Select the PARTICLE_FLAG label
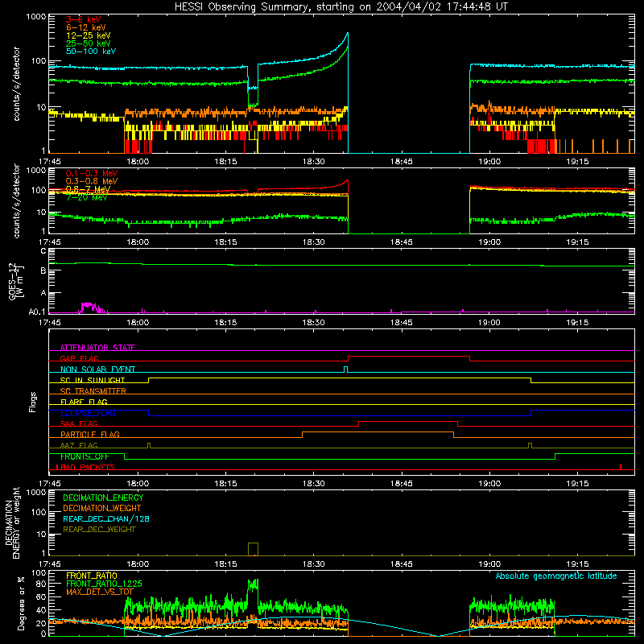The width and height of the screenshot is (644, 644). coord(90,434)
